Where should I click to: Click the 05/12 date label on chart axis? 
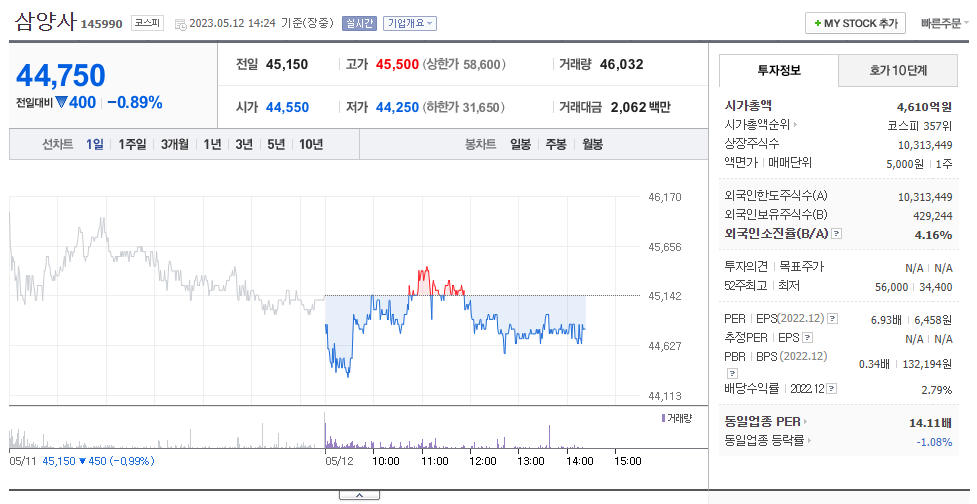339,461
